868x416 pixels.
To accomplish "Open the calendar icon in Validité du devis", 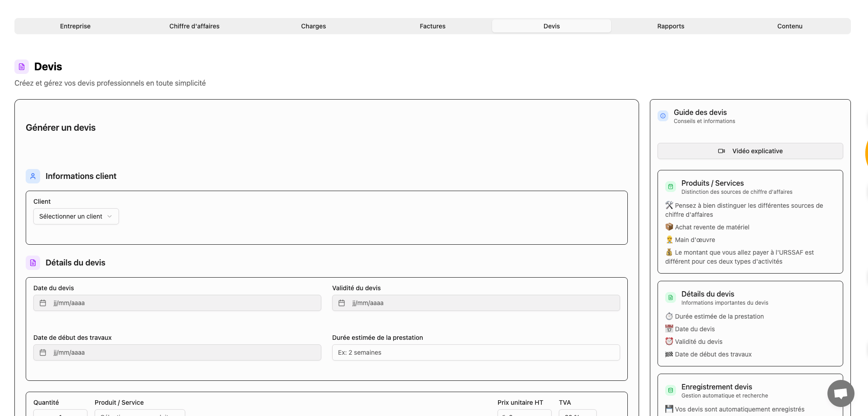I will pyautogui.click(x=341, y=303).
